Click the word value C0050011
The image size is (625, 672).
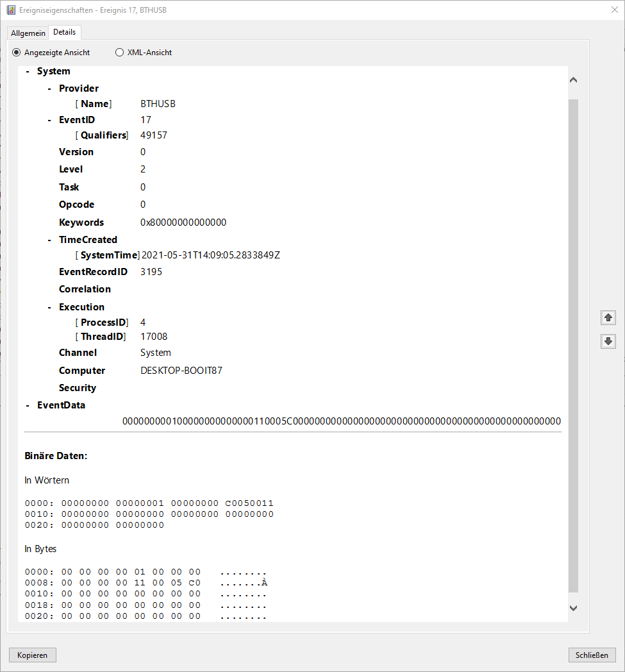pos(249,503)
